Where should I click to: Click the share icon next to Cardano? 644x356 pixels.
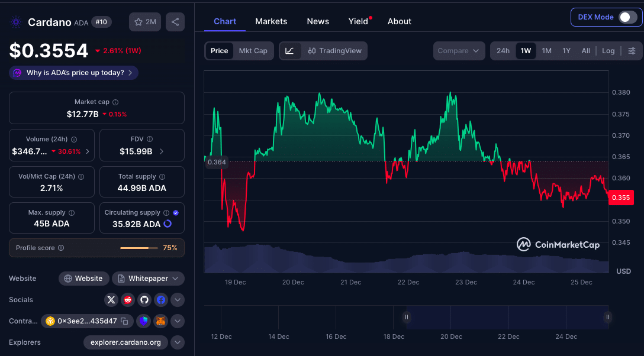[175, 21]
